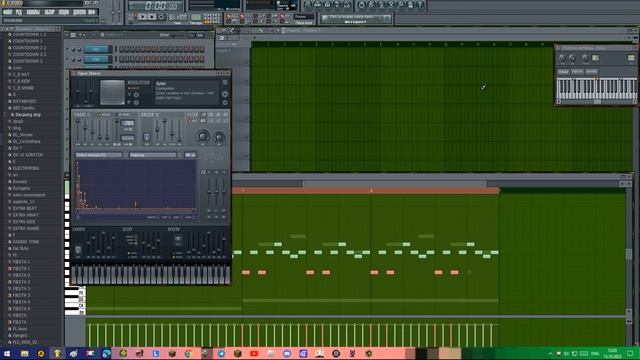The width and height of the screenshot is (640, 360).
Task: Click the transport stop button
Action: coord(152,17)
